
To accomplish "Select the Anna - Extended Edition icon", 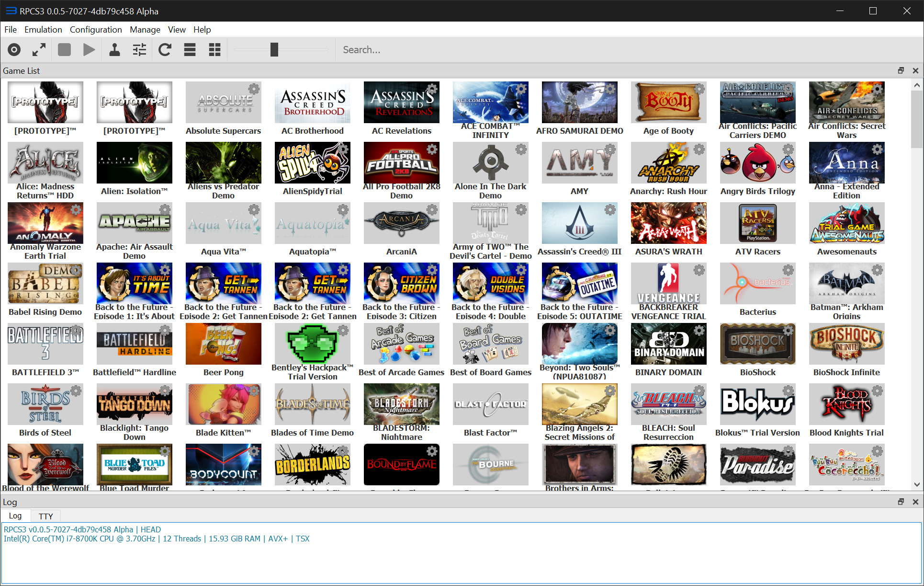I will tap(847, 162).
